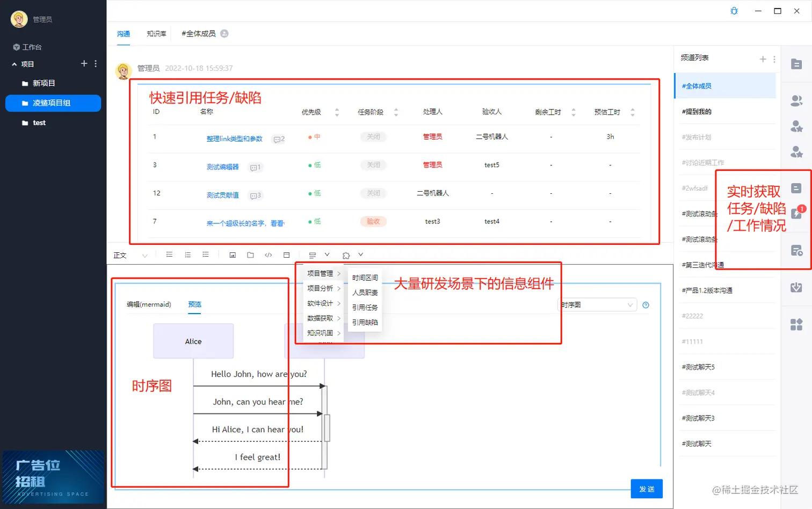Expand the 软件设计 submenu
The height and width of the screenshot is (509, 812).
click(x=324, y=303)
